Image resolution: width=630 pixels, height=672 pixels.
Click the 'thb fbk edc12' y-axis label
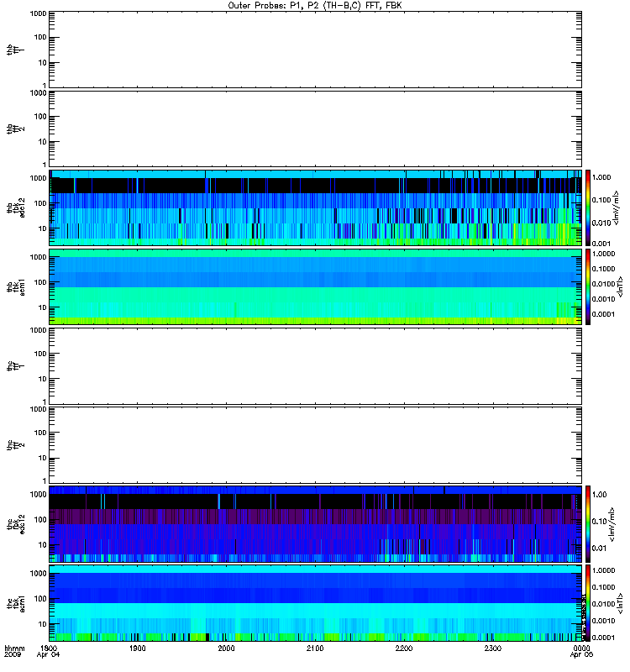pyautogui.click(x=15, y=207)
